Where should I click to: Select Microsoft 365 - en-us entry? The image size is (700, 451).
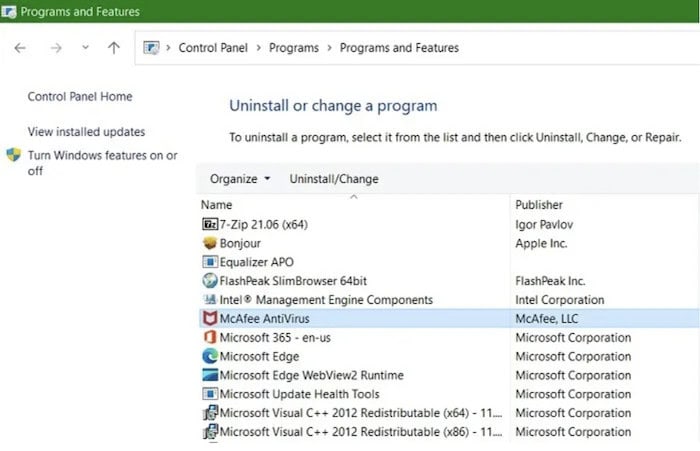click(275, 337)
